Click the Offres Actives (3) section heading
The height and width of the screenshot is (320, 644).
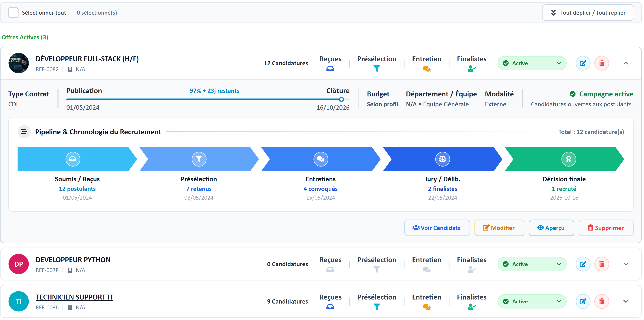click(25, 37)
